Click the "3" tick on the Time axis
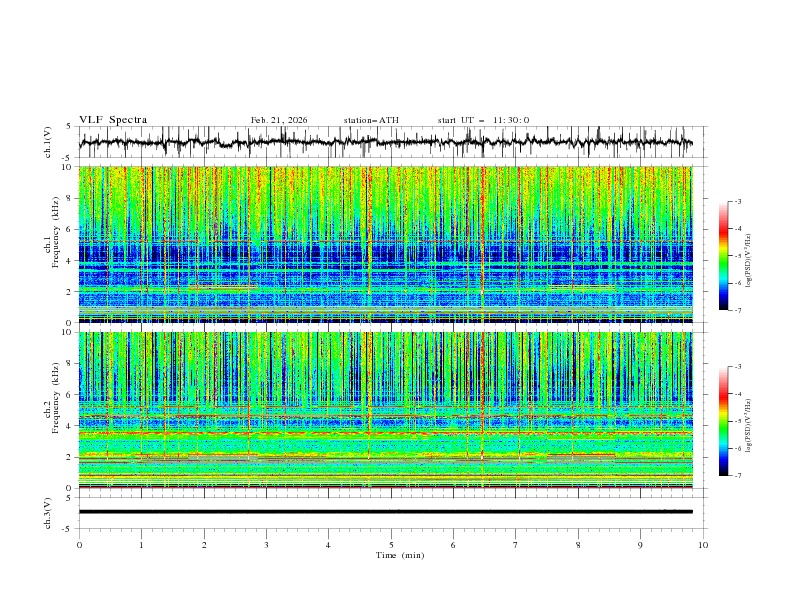 266,545
